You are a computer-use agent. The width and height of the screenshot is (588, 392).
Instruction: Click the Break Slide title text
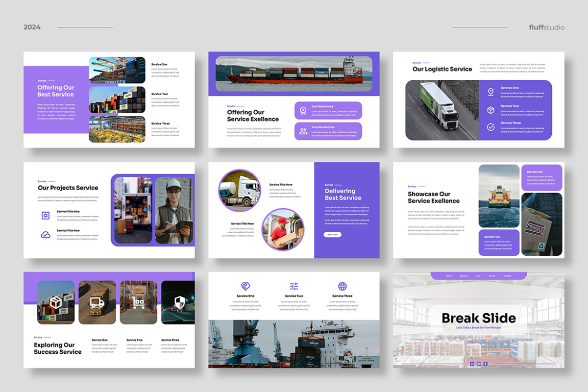[479, 318]
